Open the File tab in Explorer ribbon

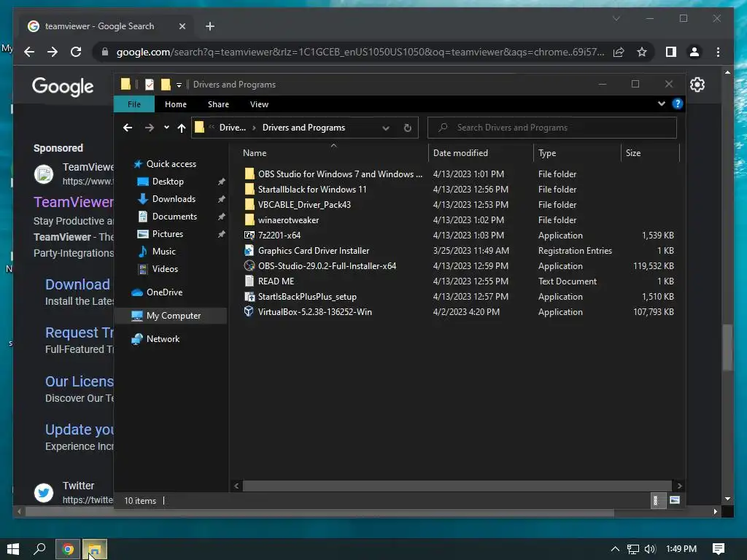point(134,104)
